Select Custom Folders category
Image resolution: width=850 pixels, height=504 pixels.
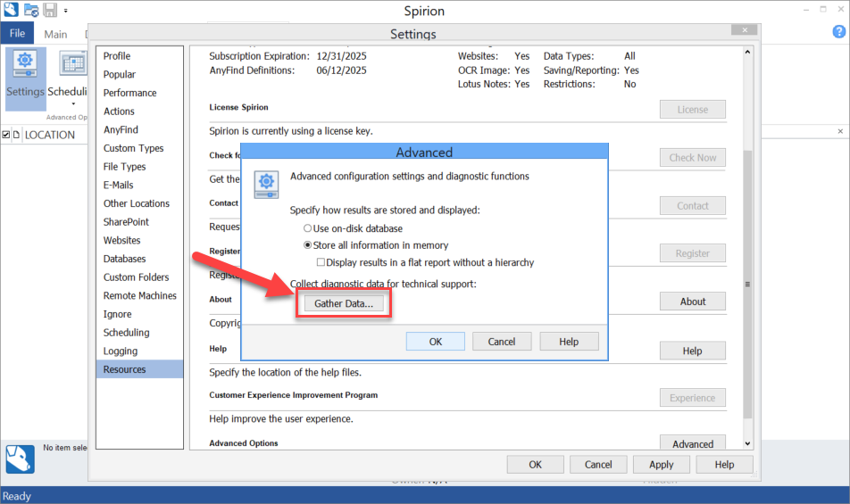[x=139, y=277]
